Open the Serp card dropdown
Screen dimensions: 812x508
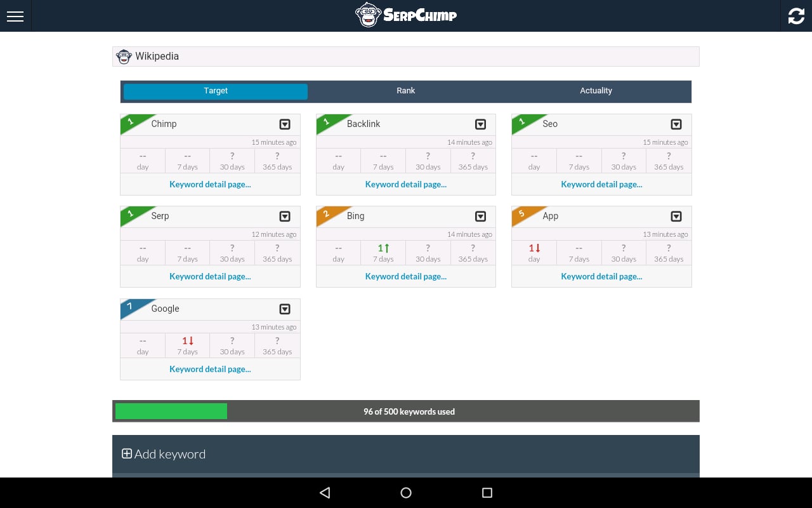[285, 217]
